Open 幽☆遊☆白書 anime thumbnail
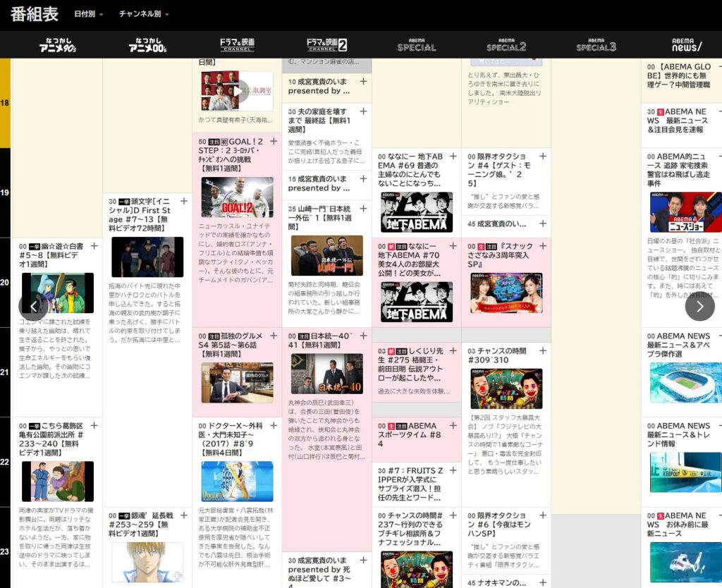The width and height of the screenshot is (722, 588). point(58,293)
